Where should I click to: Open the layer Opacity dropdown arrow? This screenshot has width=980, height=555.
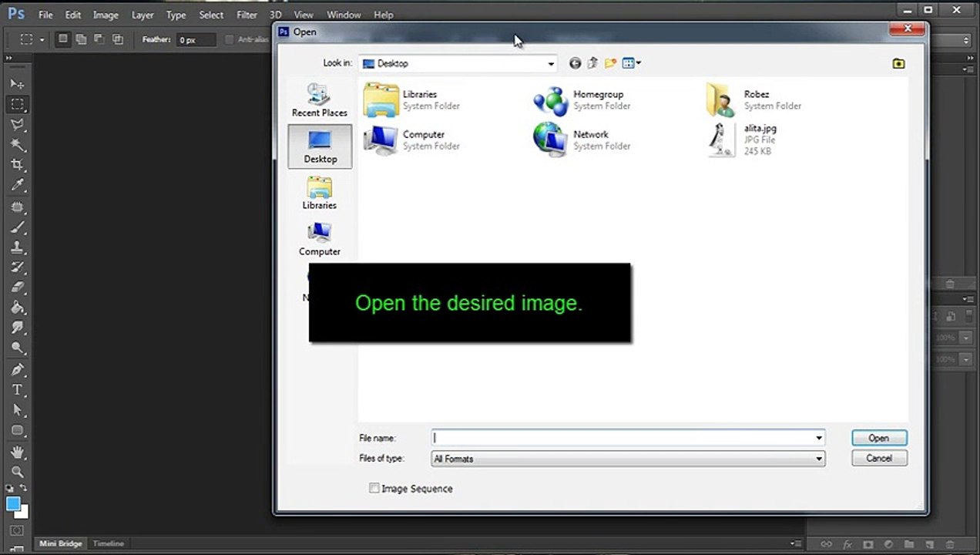point(965,338)
